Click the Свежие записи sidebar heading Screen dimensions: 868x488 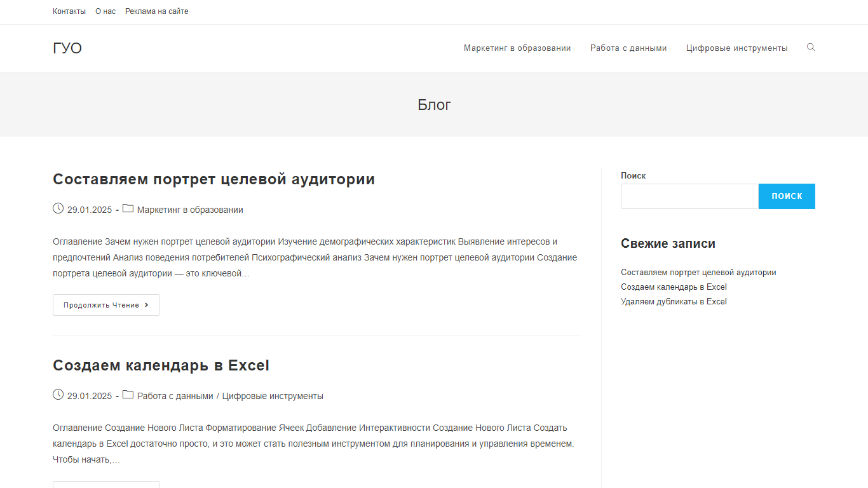point(668,243)
